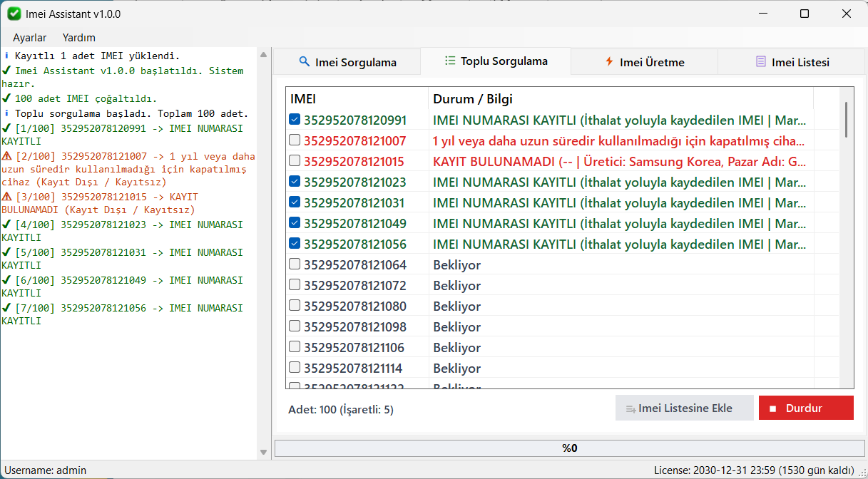The image size is (868, 479).
Task: Open the Imei Üretme tab
Action: click(x=644, y=62)
